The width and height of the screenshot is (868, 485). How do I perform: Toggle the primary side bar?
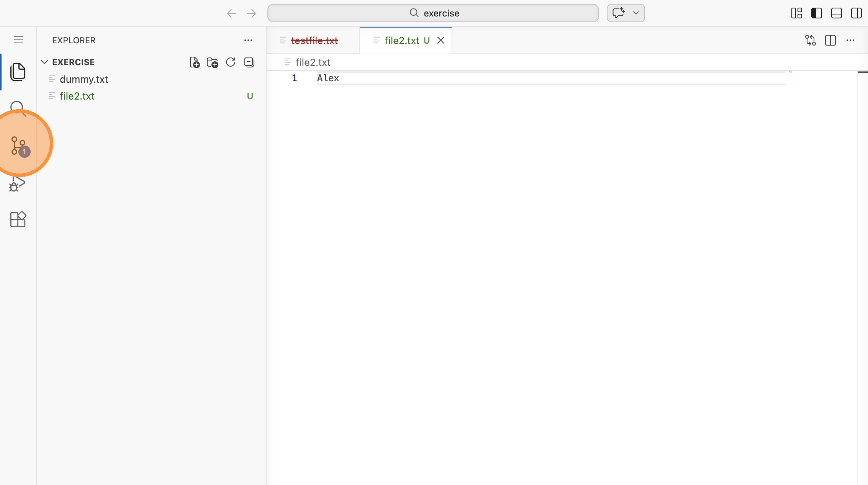[x=816, y=13]
